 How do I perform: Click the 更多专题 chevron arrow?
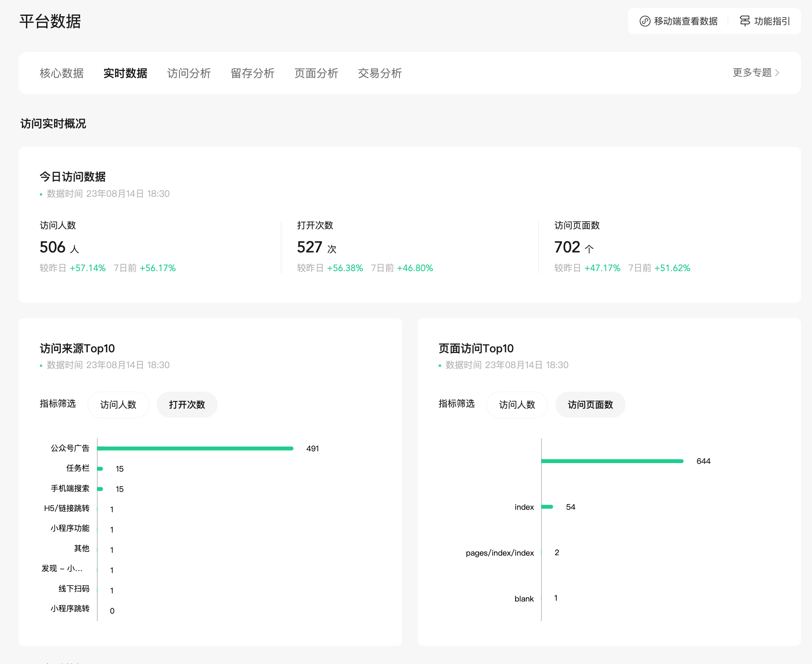(x=777, y=73)
